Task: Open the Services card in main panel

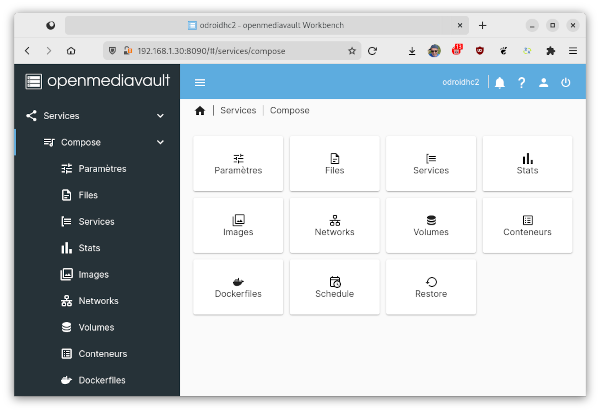Action: coord(431,163)
